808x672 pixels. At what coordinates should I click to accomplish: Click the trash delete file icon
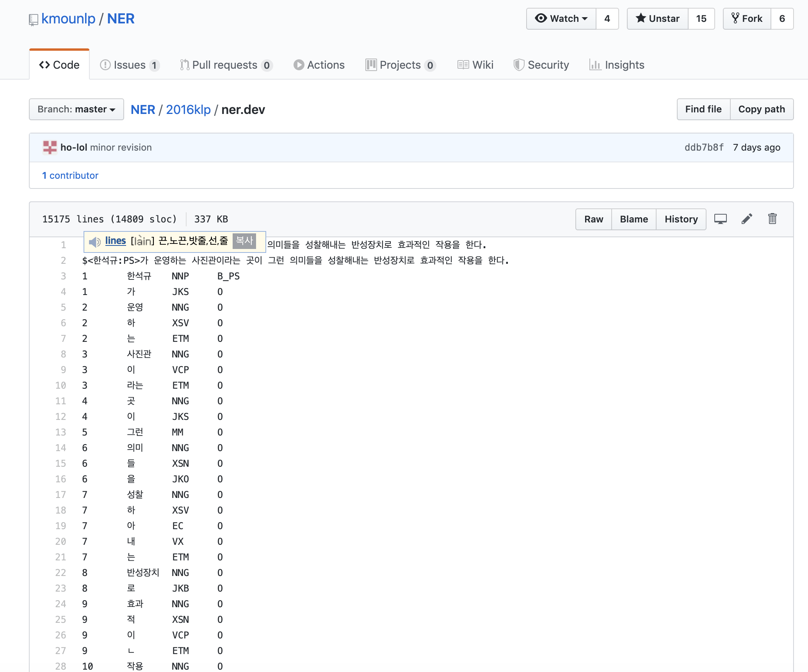(x=772, y=219)
